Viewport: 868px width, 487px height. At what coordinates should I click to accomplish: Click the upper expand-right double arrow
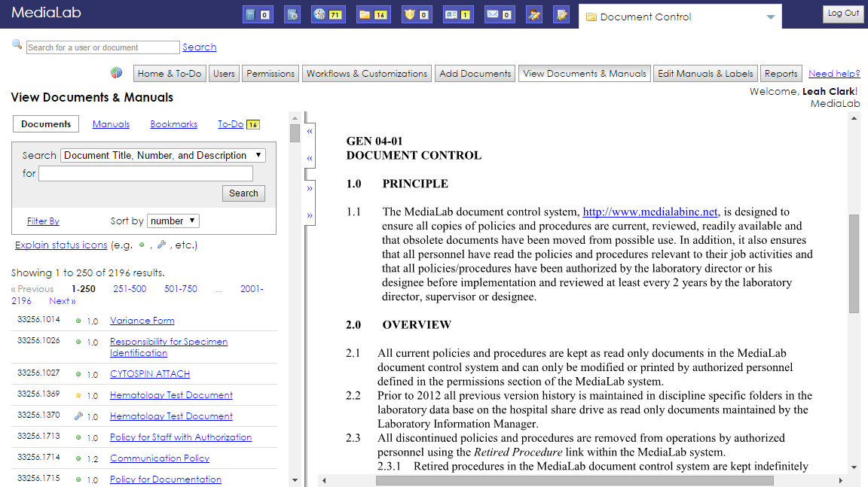pos(310,188)
